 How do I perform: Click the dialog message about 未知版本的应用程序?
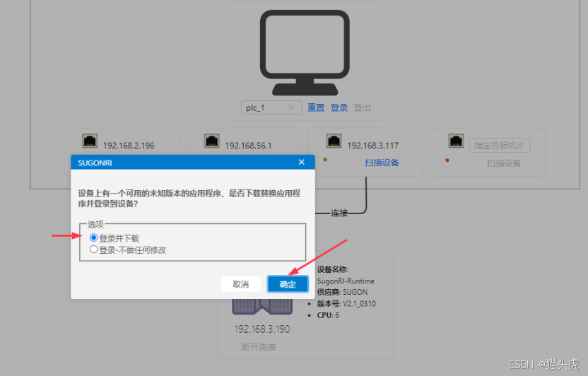click(x=189, y=199)
